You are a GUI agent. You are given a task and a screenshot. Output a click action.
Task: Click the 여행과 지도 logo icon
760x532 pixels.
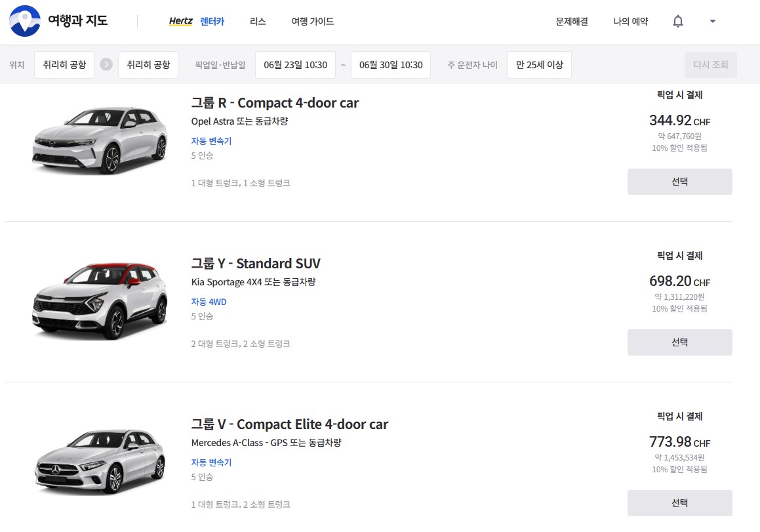[x=25, y=21]
